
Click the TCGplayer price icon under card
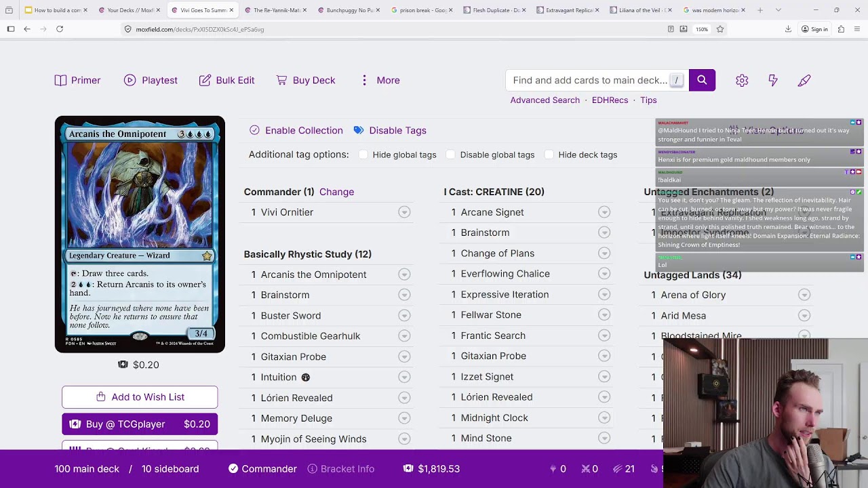123,365
